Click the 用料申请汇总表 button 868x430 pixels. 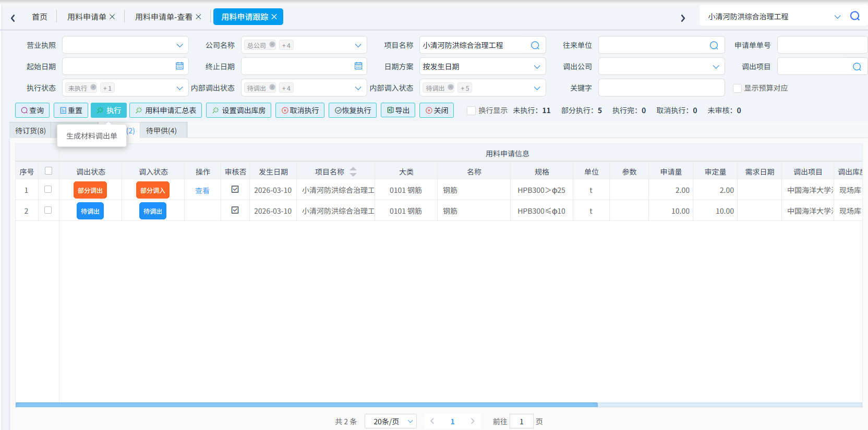pos(165,110)
